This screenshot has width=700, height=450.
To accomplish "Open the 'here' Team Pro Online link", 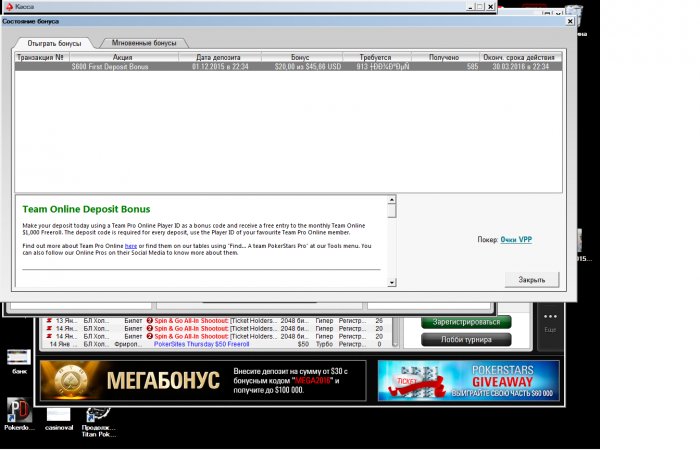I will click(x=131, y=246).
